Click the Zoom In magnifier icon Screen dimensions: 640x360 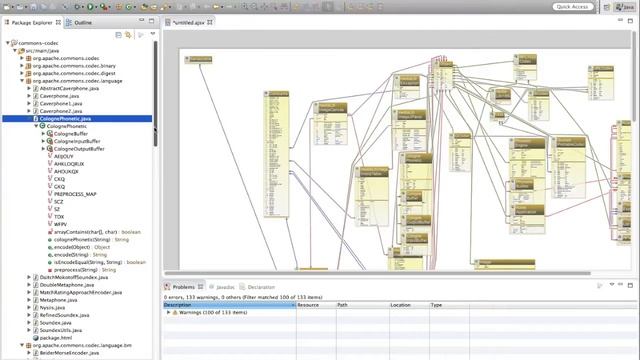click(244, 7)
